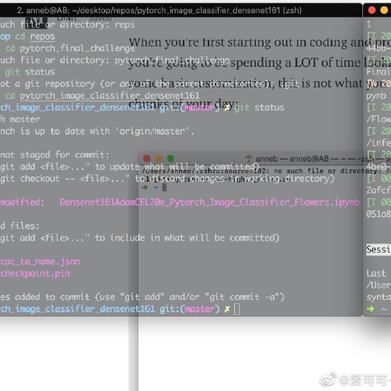Click the untracked file 'cat_to_name.json'

tap(40, 262)
